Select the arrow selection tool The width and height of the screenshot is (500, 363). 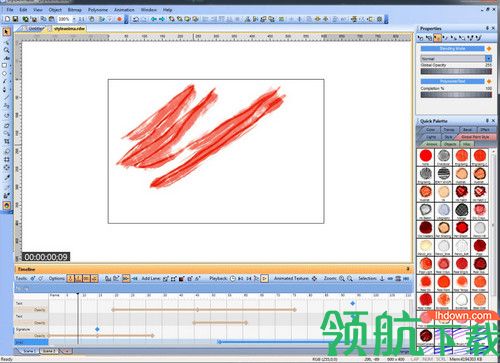click(x=6, y=32)
